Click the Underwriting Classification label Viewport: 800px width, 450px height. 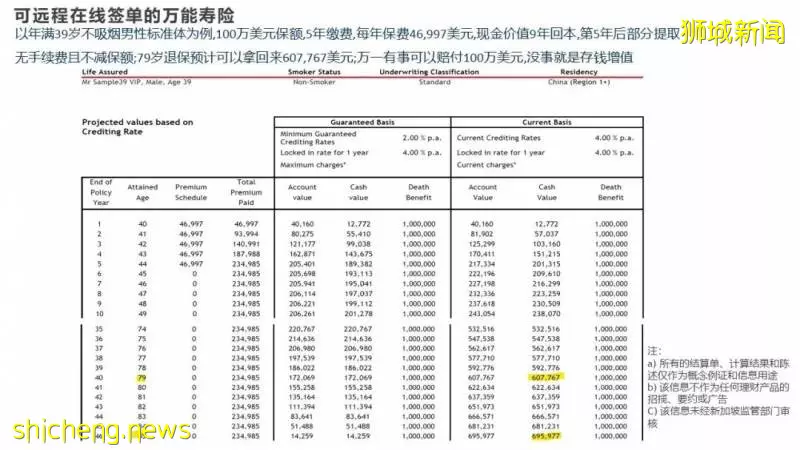[429, 72]
